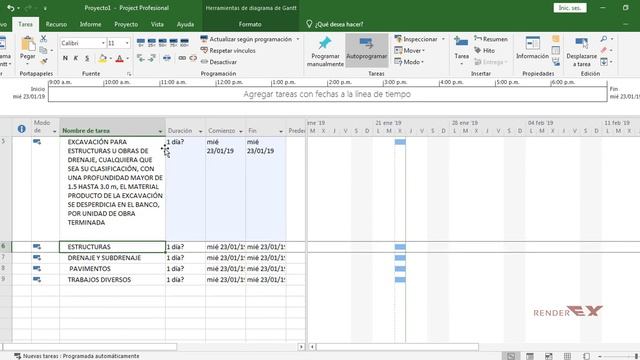Open the Proyecto ribbon tab
Screen dimensions: 640x360
[126, 24]
